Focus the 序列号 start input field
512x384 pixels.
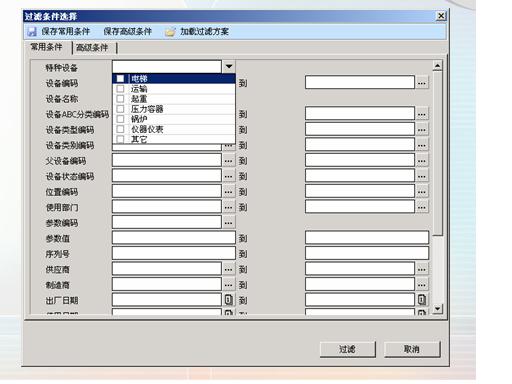(174, 253)
